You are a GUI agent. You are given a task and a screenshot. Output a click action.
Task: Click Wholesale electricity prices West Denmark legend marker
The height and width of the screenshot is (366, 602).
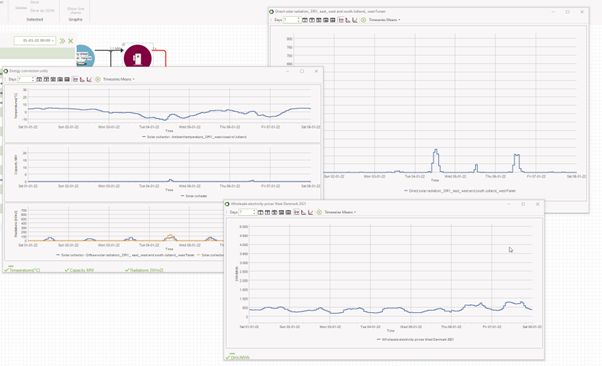(x=379, y=340)
